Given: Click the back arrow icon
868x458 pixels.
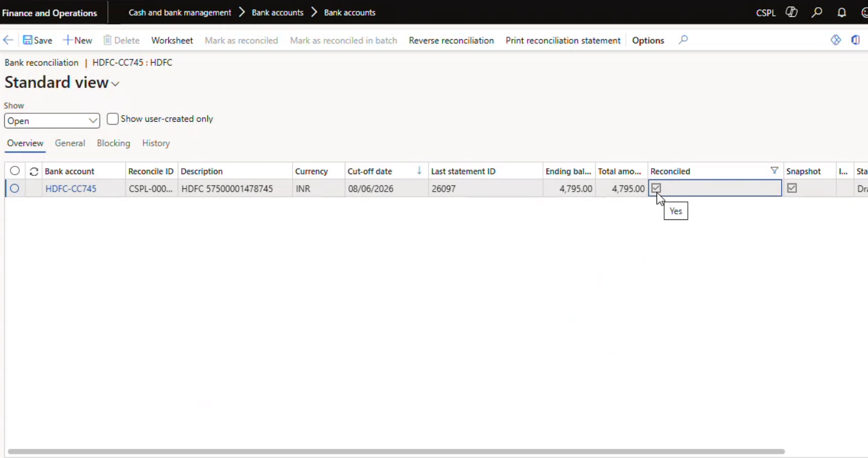Looking at the screenshot, I should pyautogui.click(x=8, y=40).
